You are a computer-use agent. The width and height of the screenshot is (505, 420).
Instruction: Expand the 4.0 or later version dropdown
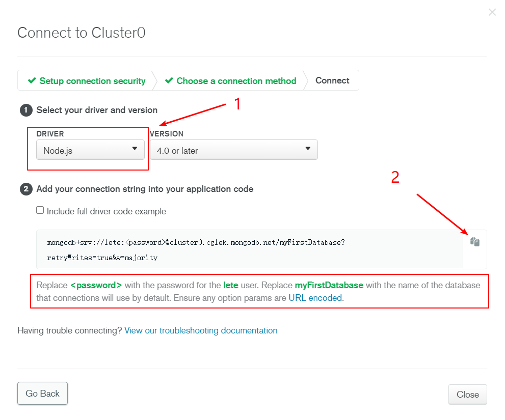coord(233,150)
